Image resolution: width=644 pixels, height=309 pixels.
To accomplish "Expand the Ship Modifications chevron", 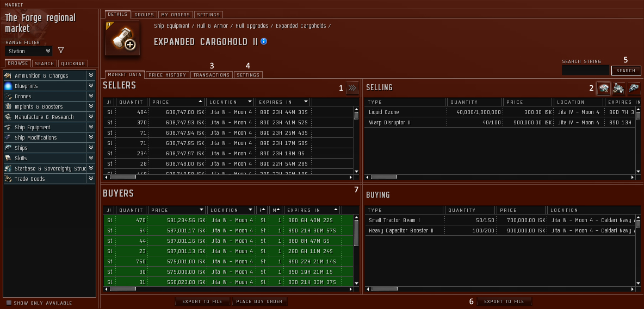I will click(91, 138).
